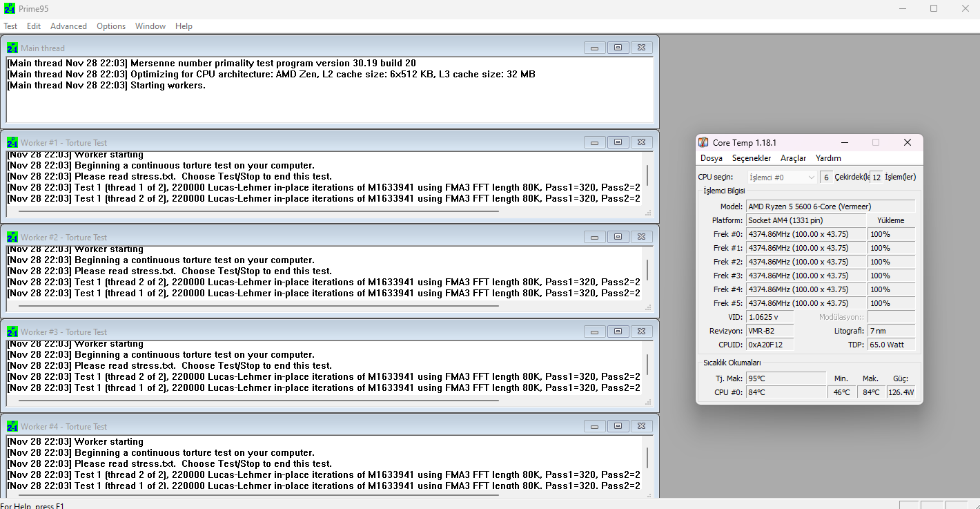Click the CPU #0 minimum temperature '46°C'
This screenshot has height=509, width=980.
coord(841,392)
